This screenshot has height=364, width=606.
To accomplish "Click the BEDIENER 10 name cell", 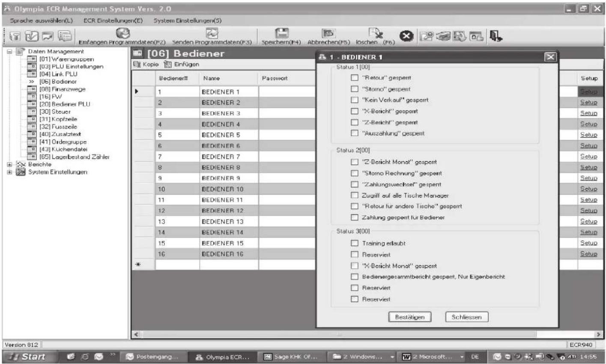I will (x=229, y=189).
